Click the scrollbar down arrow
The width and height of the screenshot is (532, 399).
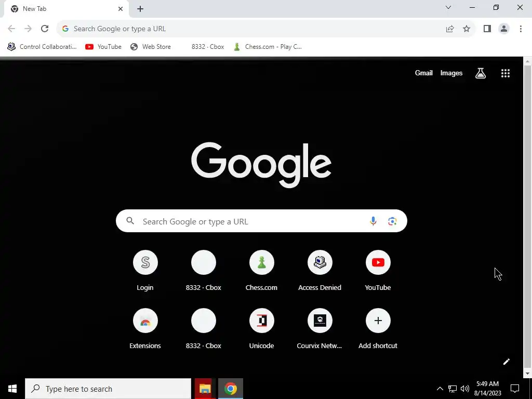click(x=527, y=374)
